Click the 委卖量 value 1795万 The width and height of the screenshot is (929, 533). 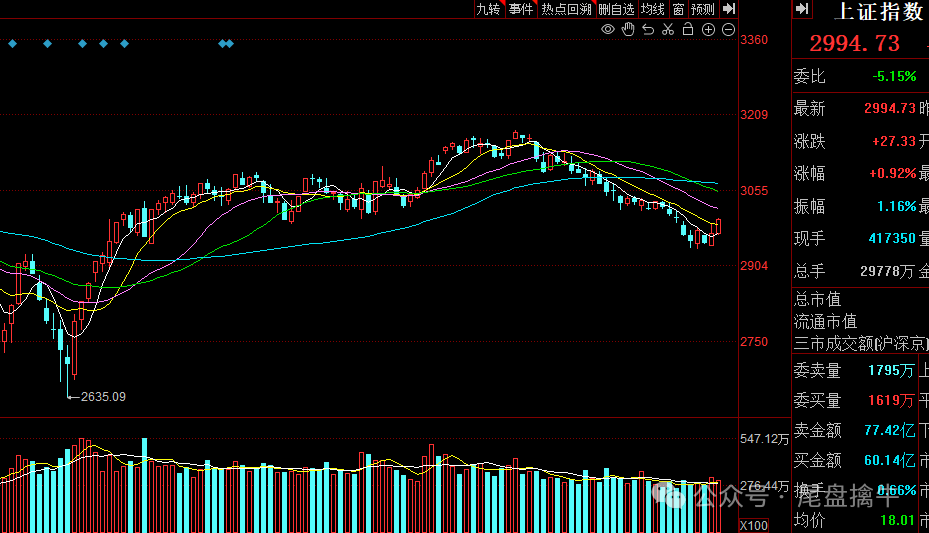pyautogui.click(x=891, y=371)
